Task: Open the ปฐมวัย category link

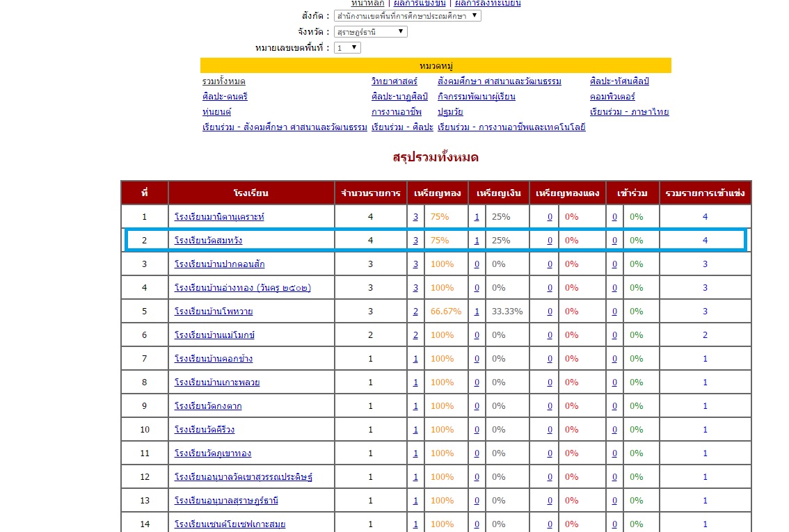Action: [x=450, y=112]
